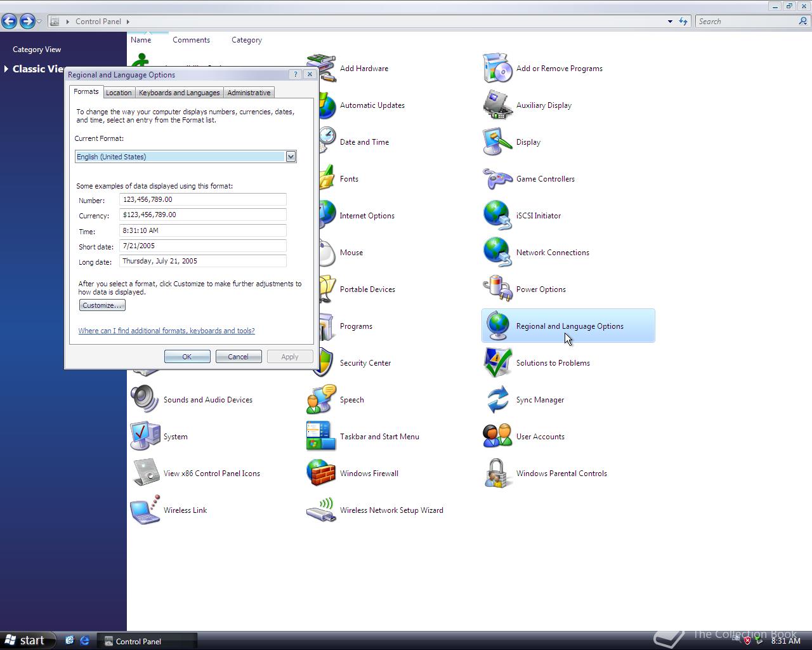Image resolution: width=812 pixels, height=650 pixels.
Task: Open Windows Parental Controls icon
Action: coord(497,474)
